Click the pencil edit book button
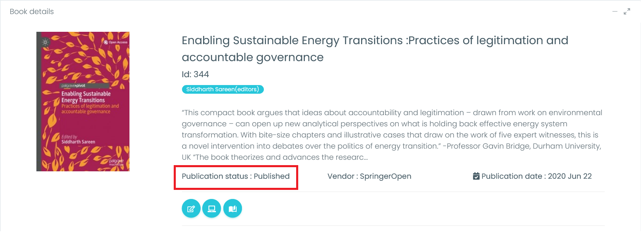 pyautogui.click(x=191, y=208)
